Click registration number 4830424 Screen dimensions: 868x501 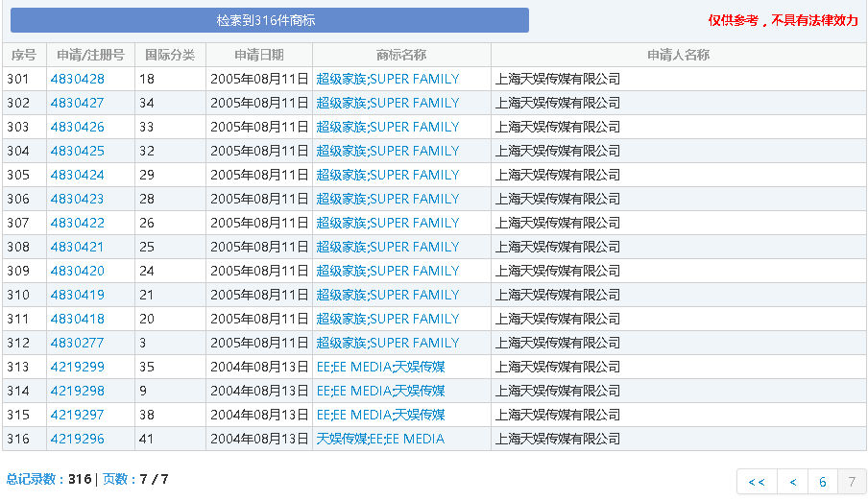(x=78, y=175)
